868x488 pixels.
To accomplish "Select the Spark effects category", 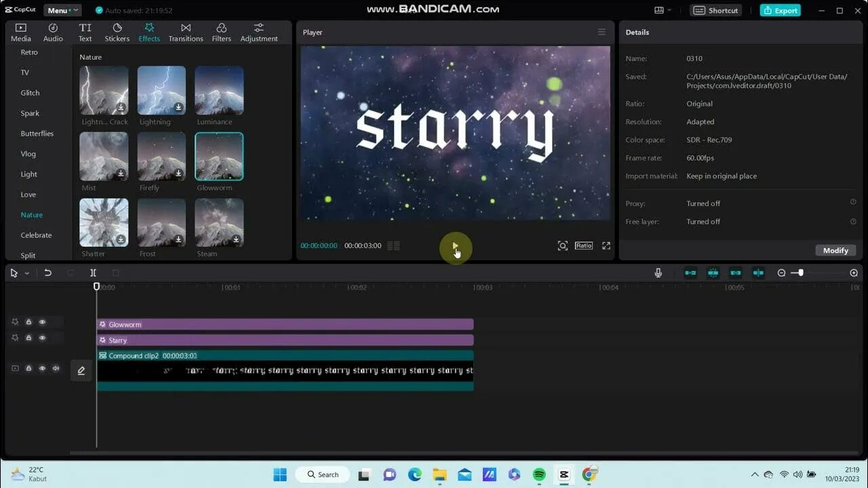I will point(30,113).
